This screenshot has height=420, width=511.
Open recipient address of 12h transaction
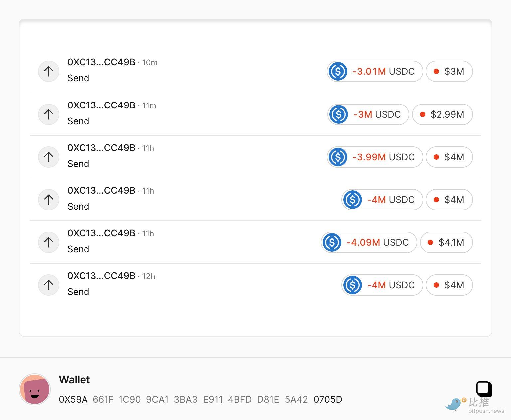(101, 276)
